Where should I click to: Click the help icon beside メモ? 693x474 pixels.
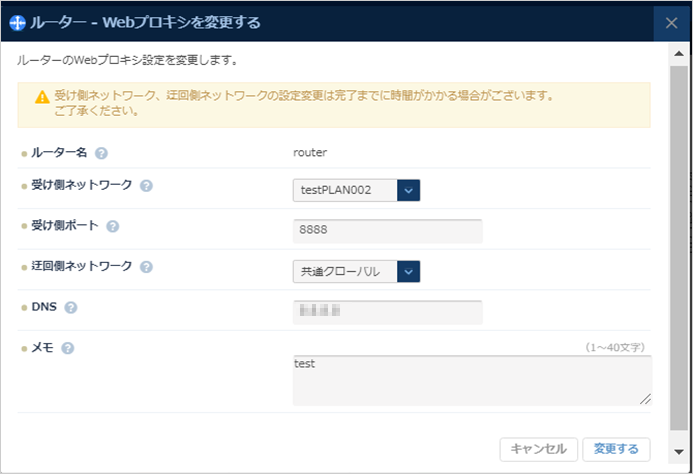[68, 348]
